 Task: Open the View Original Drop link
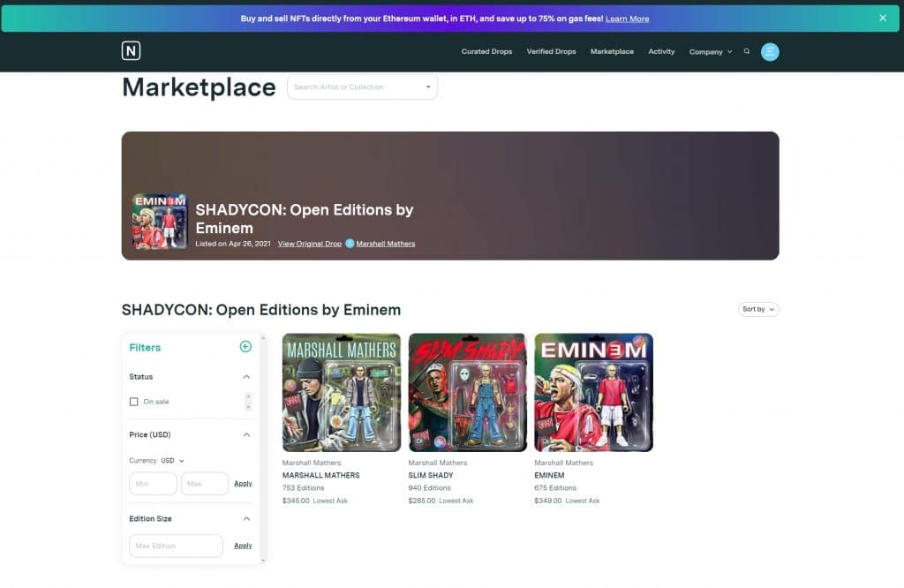pos(310,244)
